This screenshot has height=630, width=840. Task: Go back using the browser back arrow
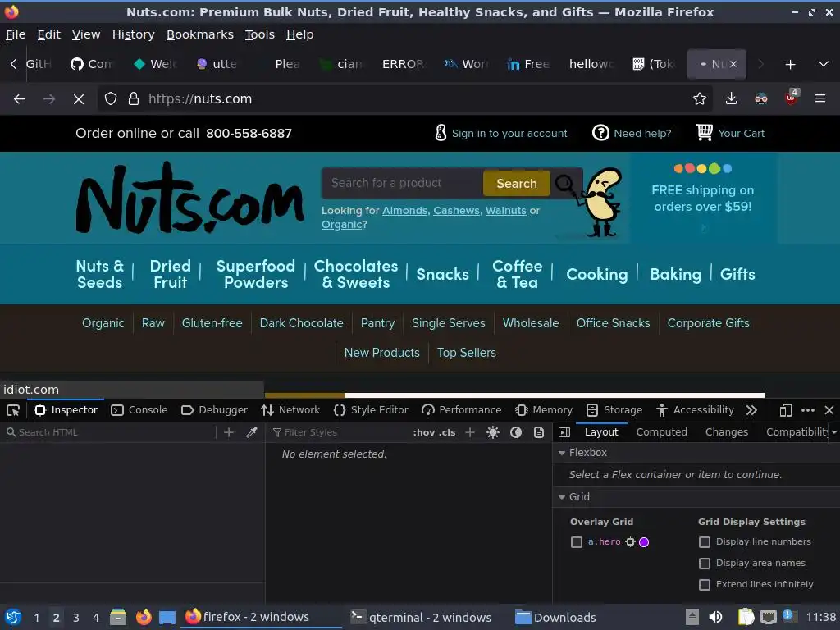[20, 99]
